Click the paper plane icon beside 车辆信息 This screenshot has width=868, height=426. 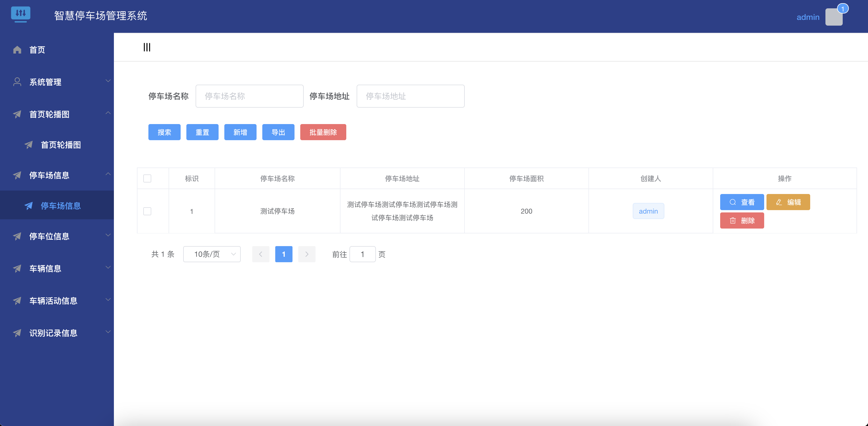pyautogui.click(x=17, y=269)
